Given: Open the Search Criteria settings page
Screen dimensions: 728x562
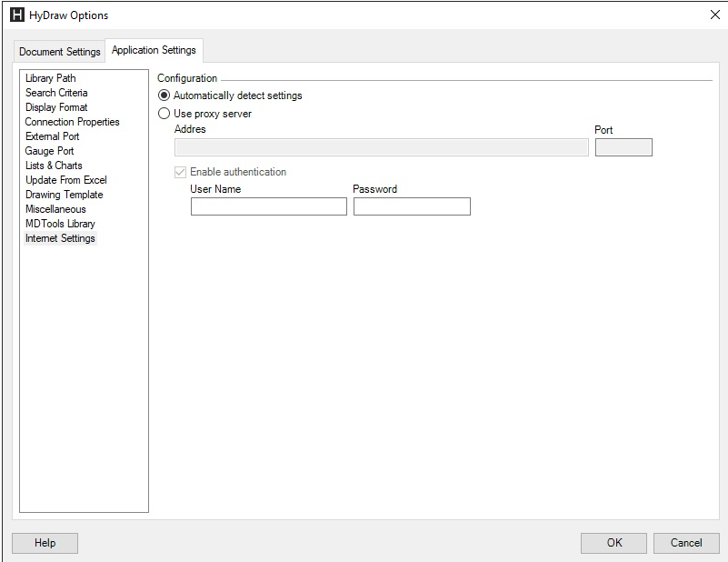Looking at the screenshot, I should point(56,93).
